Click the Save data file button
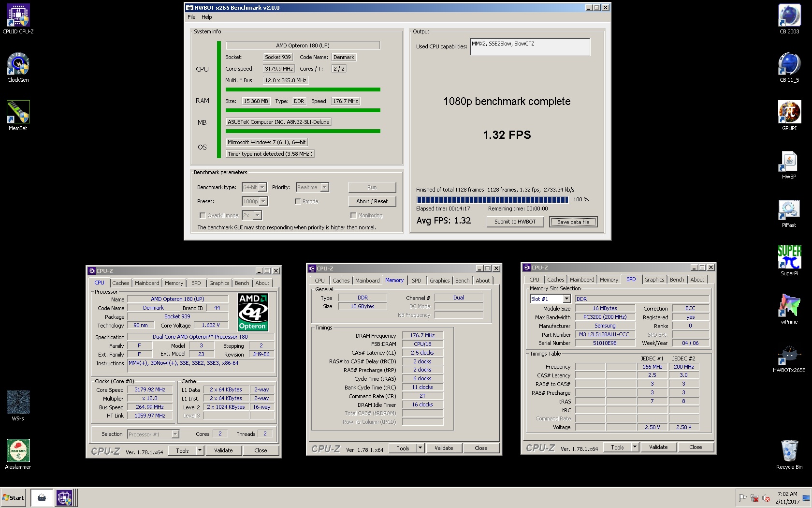Image resolution: width=812 pixels, height=508 pixels. click(x=573, y=222)
